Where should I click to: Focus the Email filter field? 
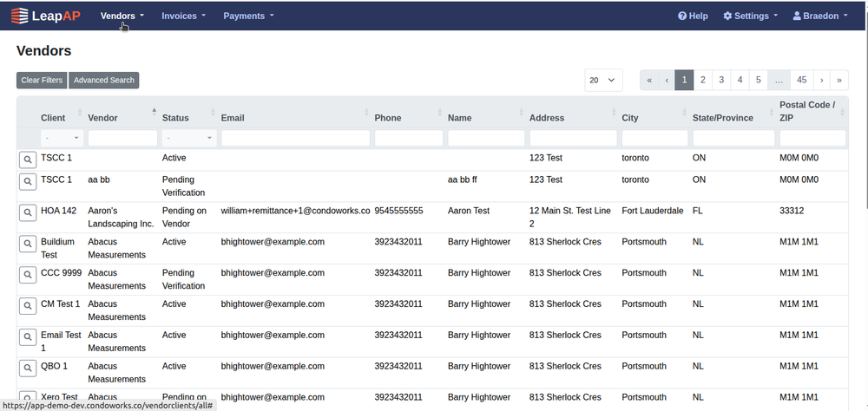pyautogui.click(x=296, y=138)
